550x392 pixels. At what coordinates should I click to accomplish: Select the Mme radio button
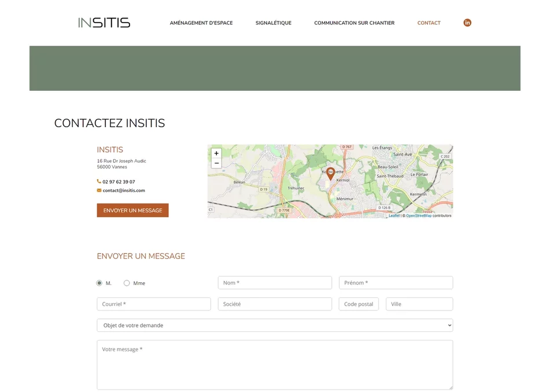pos(127,283)
